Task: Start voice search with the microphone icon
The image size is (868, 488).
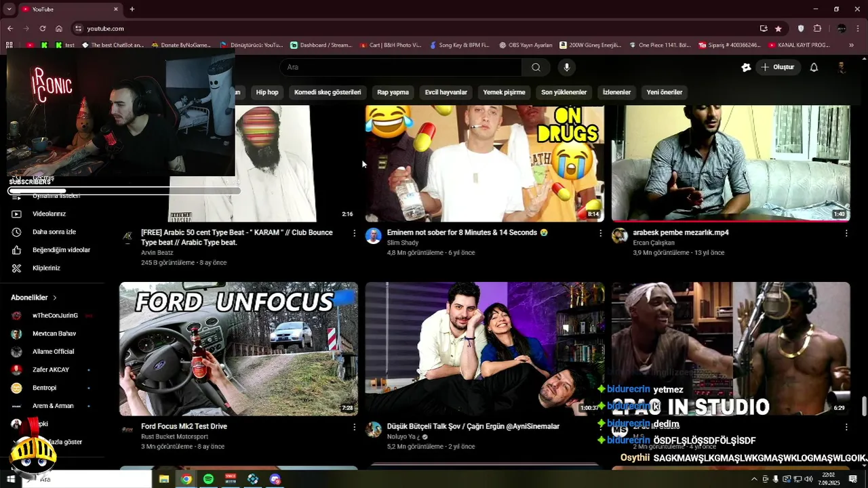Action: click(x=566, y=67)
